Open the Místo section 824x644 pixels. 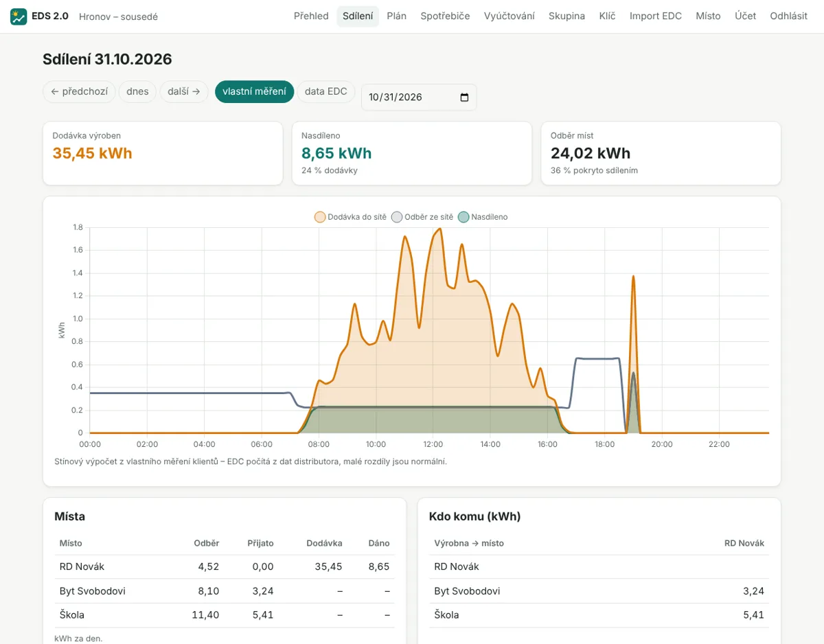coord(708,16)
